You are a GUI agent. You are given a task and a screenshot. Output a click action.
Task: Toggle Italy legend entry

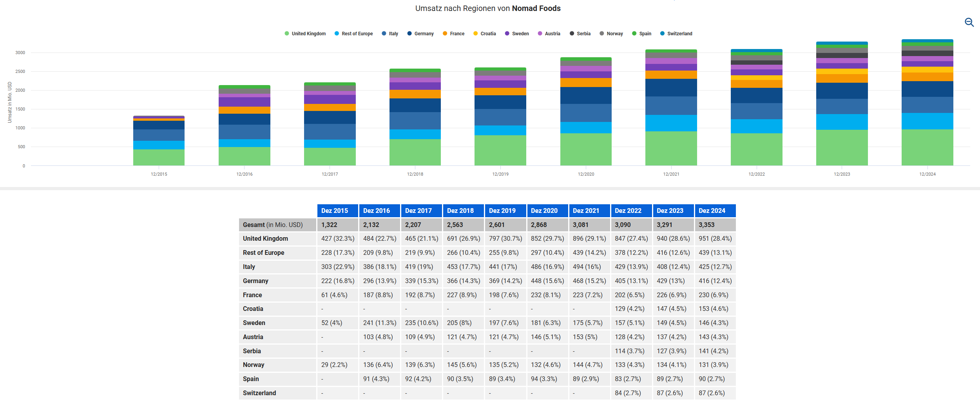click(x=390, y=34)
